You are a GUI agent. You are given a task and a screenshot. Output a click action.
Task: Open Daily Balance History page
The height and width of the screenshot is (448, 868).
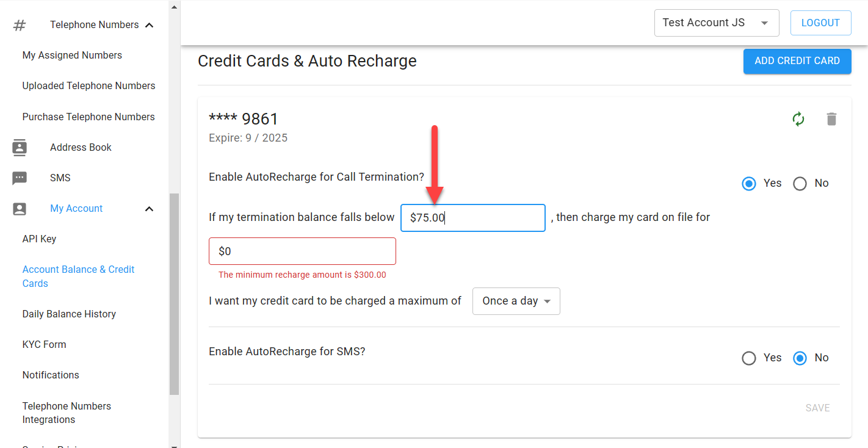pyautogui.click(x=69, y=314)
